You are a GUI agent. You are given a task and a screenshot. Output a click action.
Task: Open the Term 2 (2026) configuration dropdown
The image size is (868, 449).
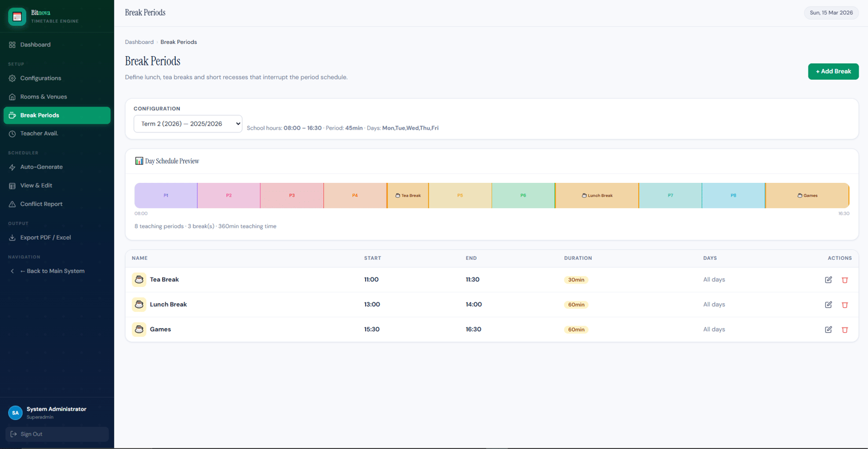point(187,124)
